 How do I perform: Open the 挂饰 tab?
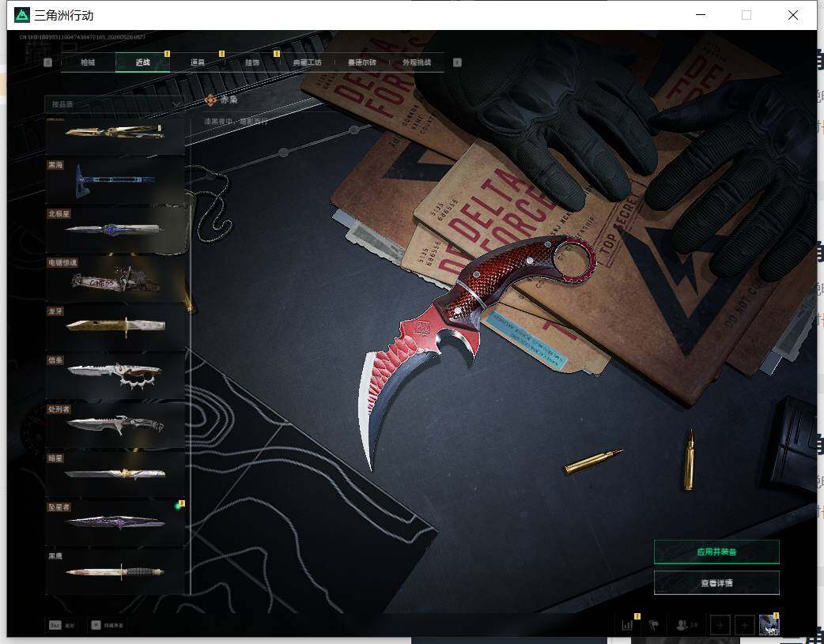[251, 62]
